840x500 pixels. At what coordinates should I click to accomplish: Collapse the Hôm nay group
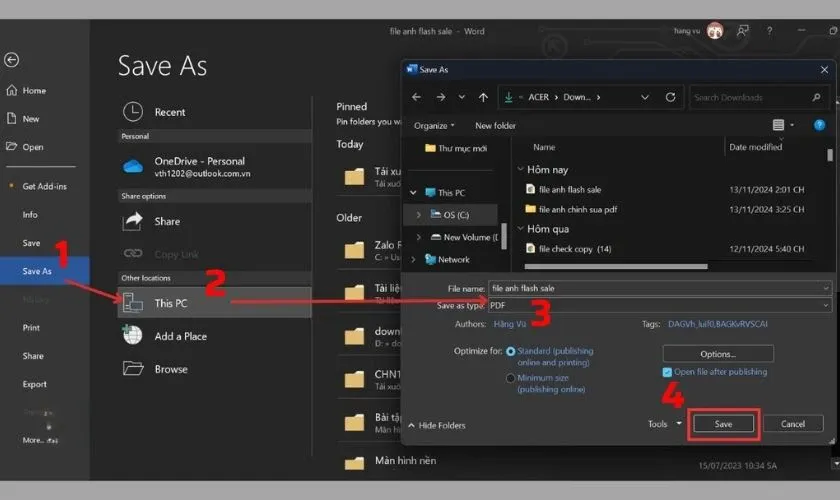coord(520,169)
